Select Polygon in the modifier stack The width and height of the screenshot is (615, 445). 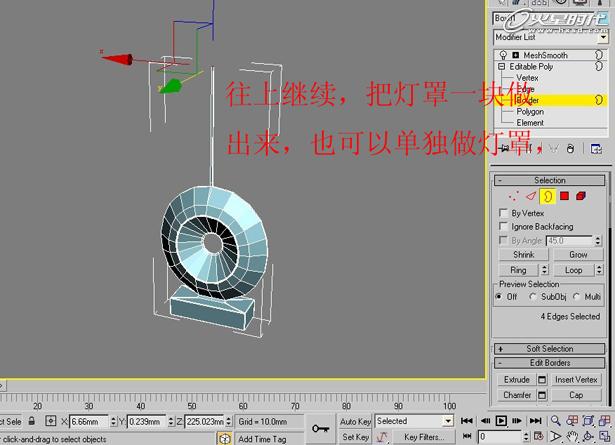click(x=530, y=112)
